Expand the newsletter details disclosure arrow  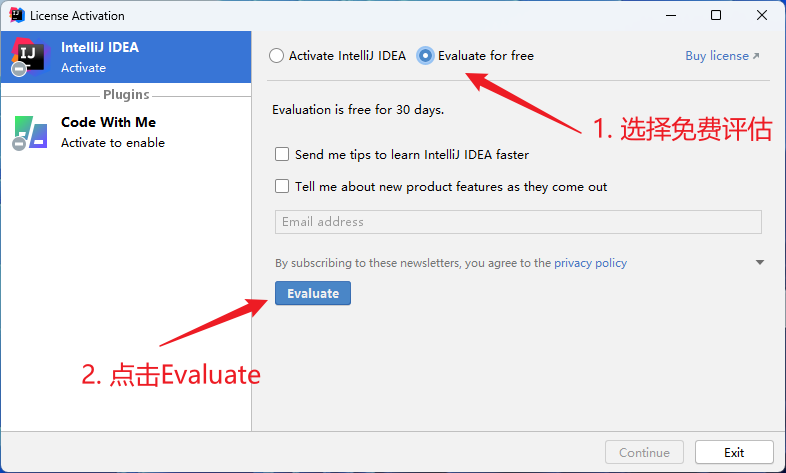pos(760,263)
